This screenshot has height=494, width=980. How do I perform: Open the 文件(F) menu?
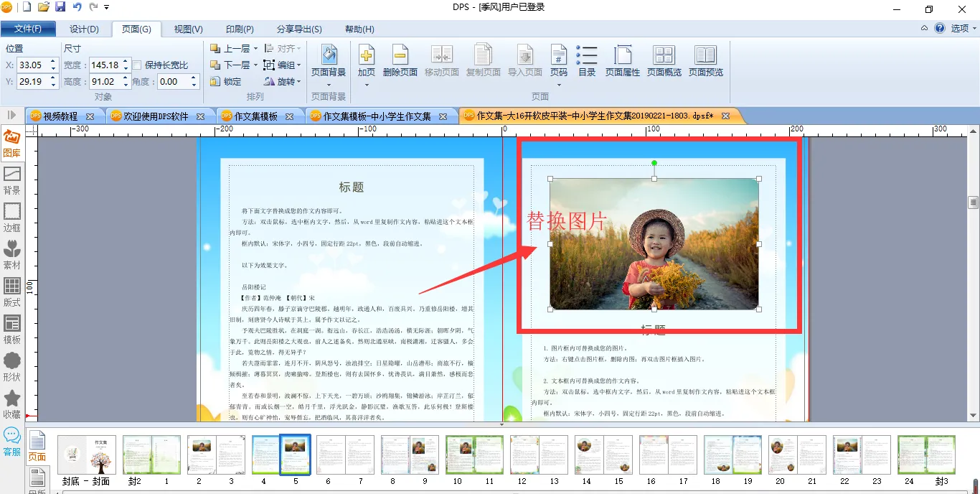28,29
